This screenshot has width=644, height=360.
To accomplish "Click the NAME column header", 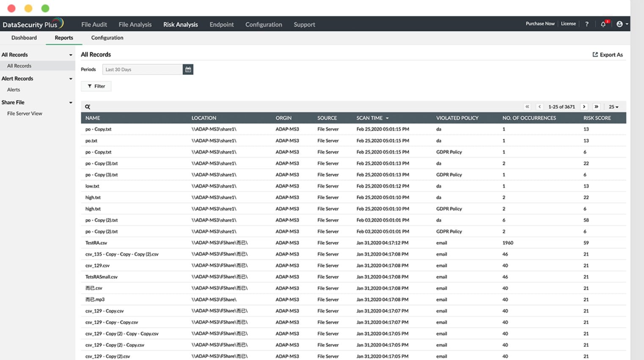I will tap(93, 118).
